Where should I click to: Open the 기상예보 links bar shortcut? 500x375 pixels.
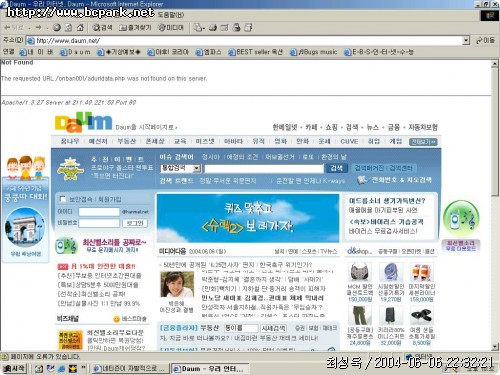[119, 52]
